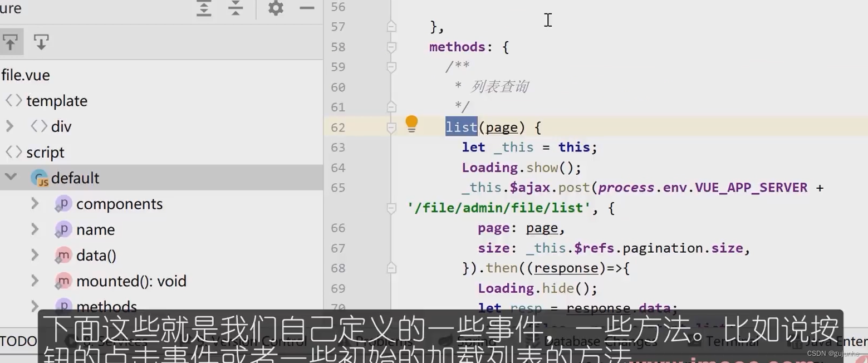Fold the list(page) method at line 62
This screenshot has width=868, height=363.
pos(391,127)
